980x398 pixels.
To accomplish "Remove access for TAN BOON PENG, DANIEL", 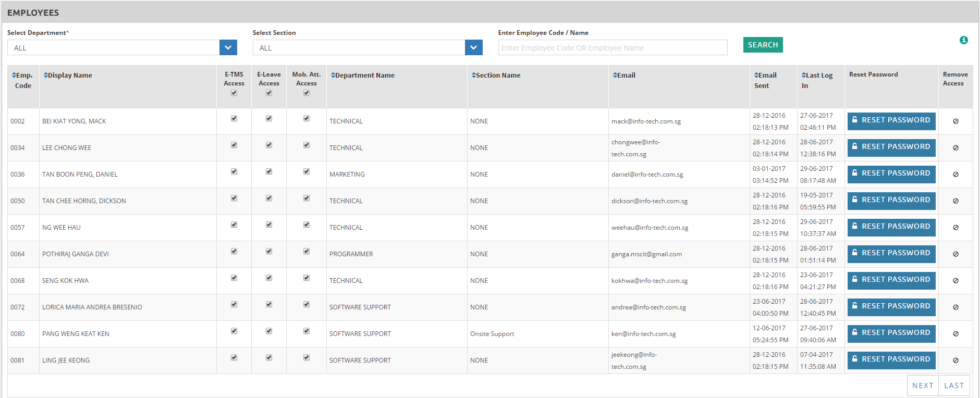I will point(955,175).
